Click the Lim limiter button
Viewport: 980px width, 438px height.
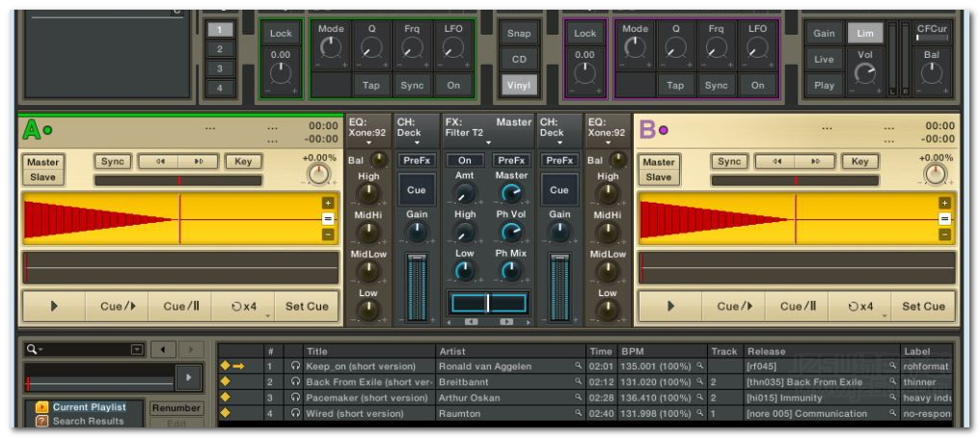pyautogui.click(x=865, y=33)
